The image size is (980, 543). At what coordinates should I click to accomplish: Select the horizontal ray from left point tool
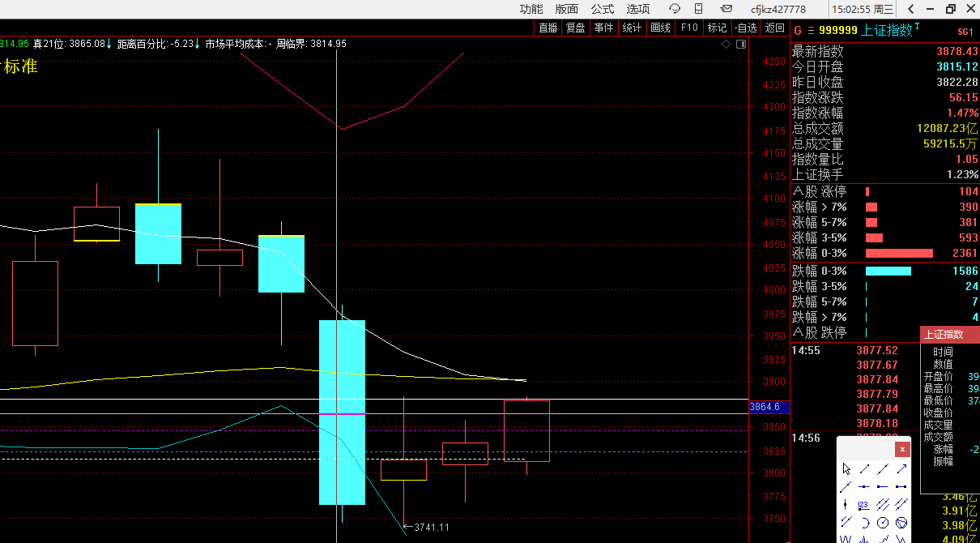click(x=882, y=486)
